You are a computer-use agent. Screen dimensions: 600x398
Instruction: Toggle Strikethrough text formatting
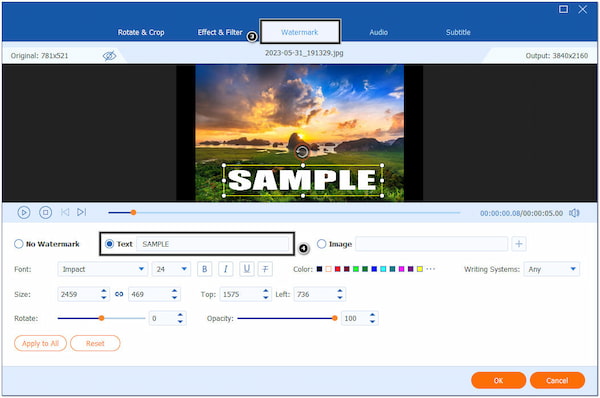pyautogui.click(x=265, y=269)
